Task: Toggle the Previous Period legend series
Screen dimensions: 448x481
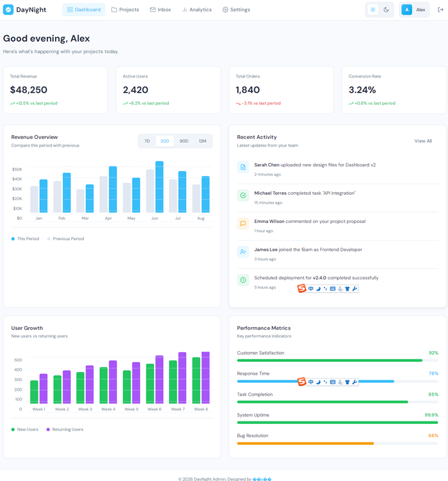Action: [65, 239]
